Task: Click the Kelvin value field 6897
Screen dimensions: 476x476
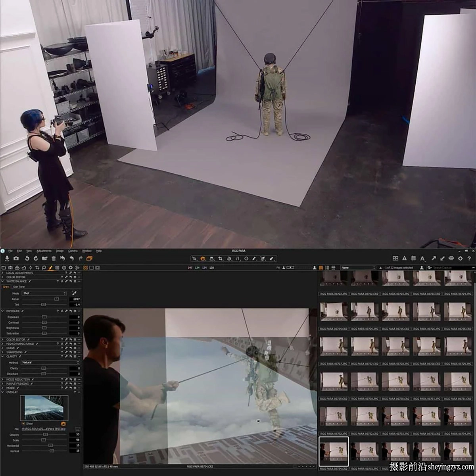Action: (75, 299)
